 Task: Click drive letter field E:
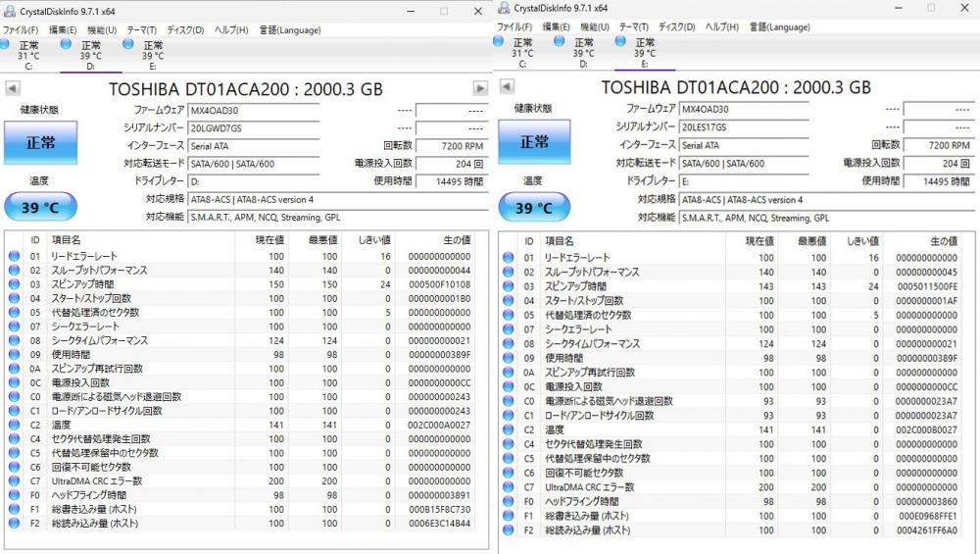click(744, 180)
